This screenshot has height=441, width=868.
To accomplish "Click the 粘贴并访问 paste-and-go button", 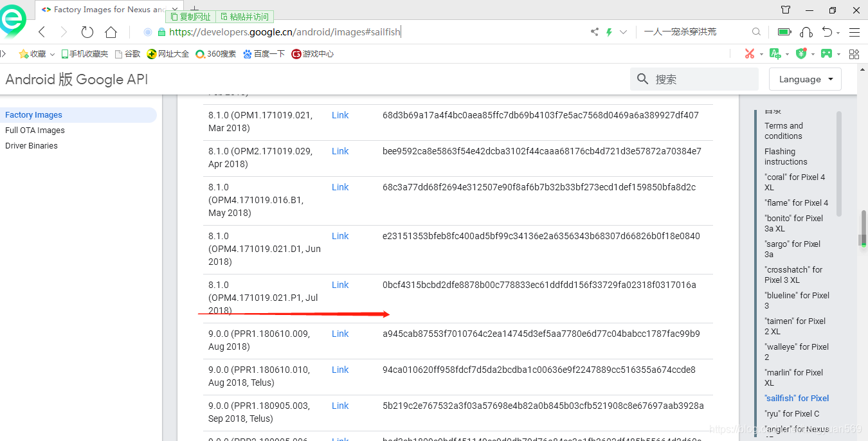I will (244, 17).
